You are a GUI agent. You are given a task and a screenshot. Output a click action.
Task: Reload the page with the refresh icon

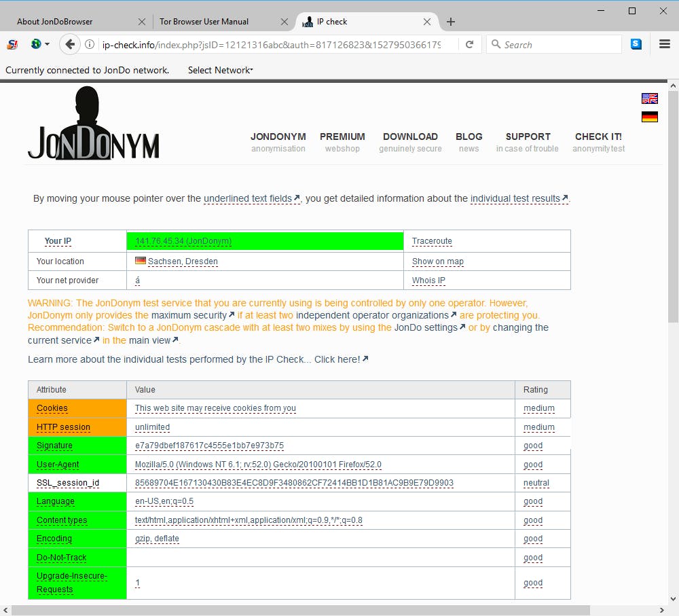(x=469, y=44)
